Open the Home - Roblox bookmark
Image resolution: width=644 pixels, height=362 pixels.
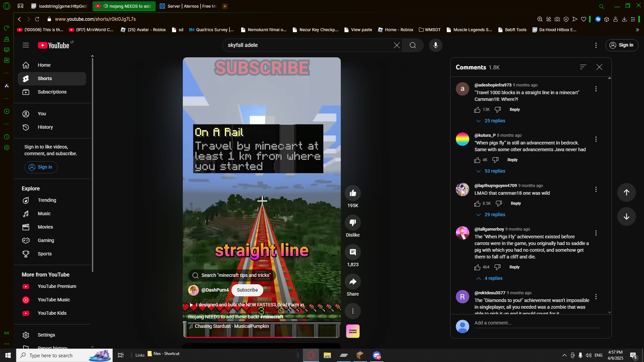396,30
